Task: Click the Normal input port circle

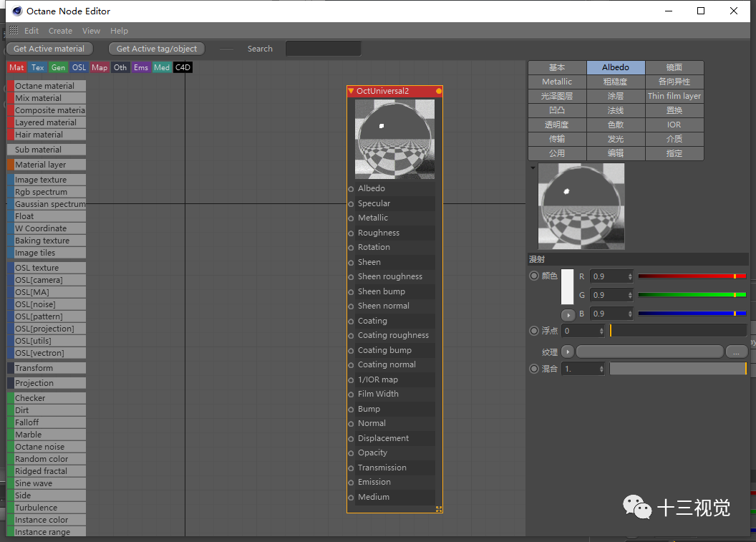Action: (x=351, y=425)
